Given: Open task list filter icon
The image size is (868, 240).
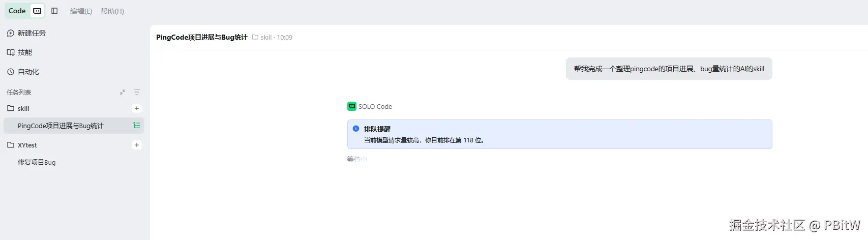Looking at the screenshot, I should point(137,92).
